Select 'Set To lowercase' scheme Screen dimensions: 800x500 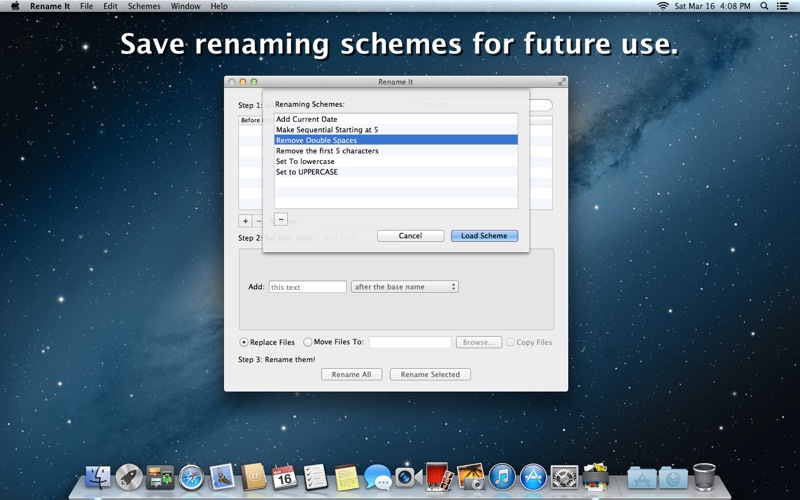pos(396,161)
